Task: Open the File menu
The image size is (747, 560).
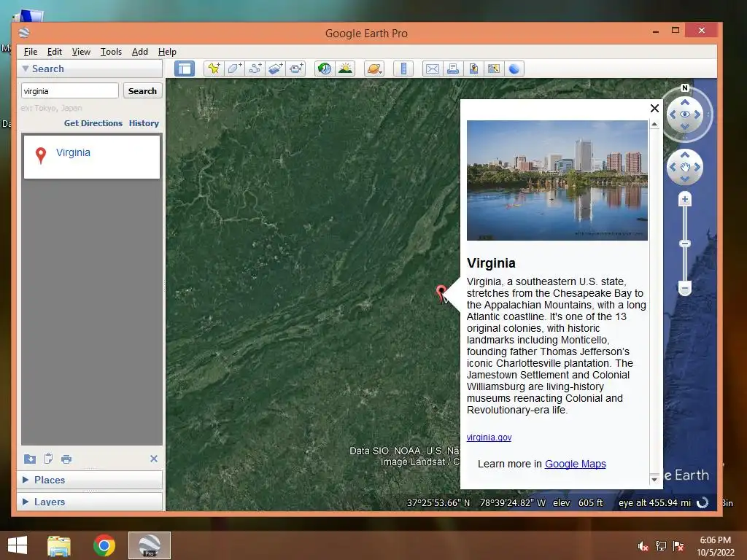Action: (x=31, y=52)
